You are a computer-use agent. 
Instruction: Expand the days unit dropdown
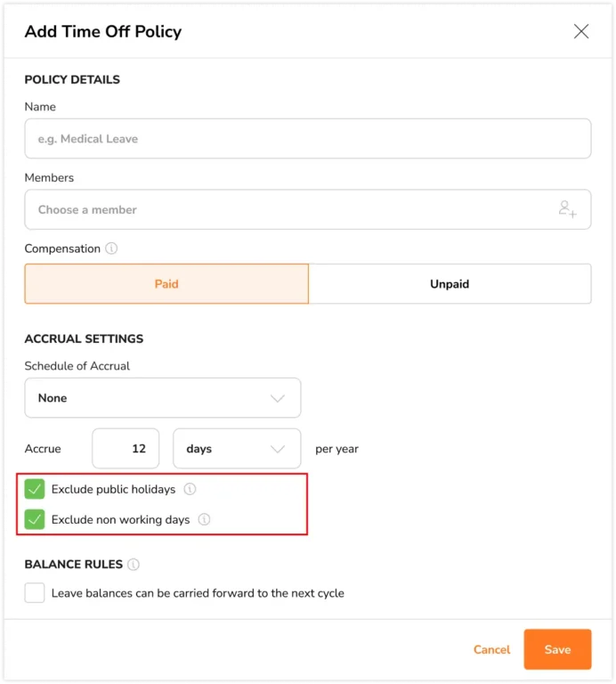point(237,449)
